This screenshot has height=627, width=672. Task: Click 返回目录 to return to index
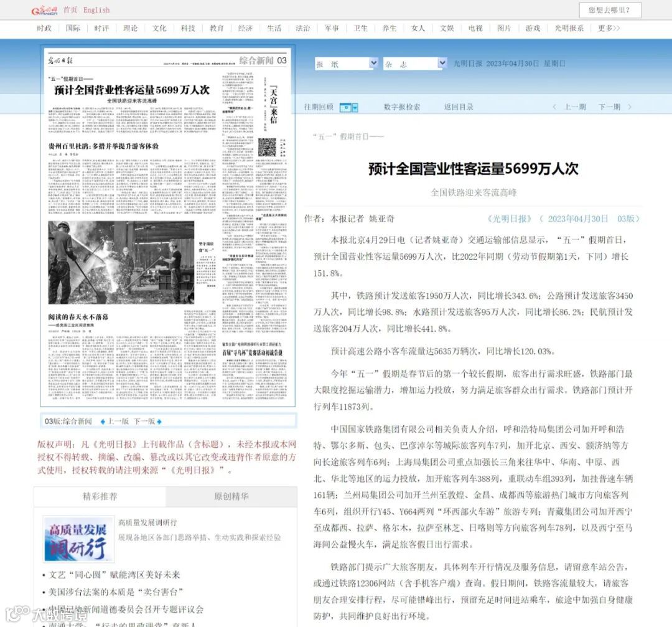coord(459,107)
